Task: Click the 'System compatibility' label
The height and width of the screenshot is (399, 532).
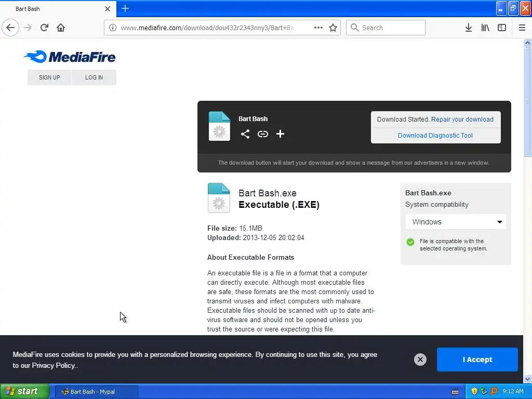Action: coord(436,205)
